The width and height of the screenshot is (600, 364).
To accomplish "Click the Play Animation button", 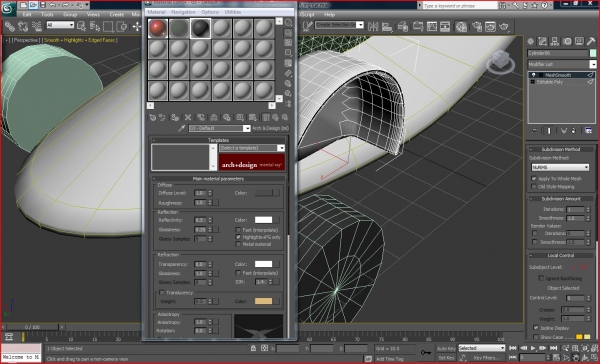I will (533, 348).
